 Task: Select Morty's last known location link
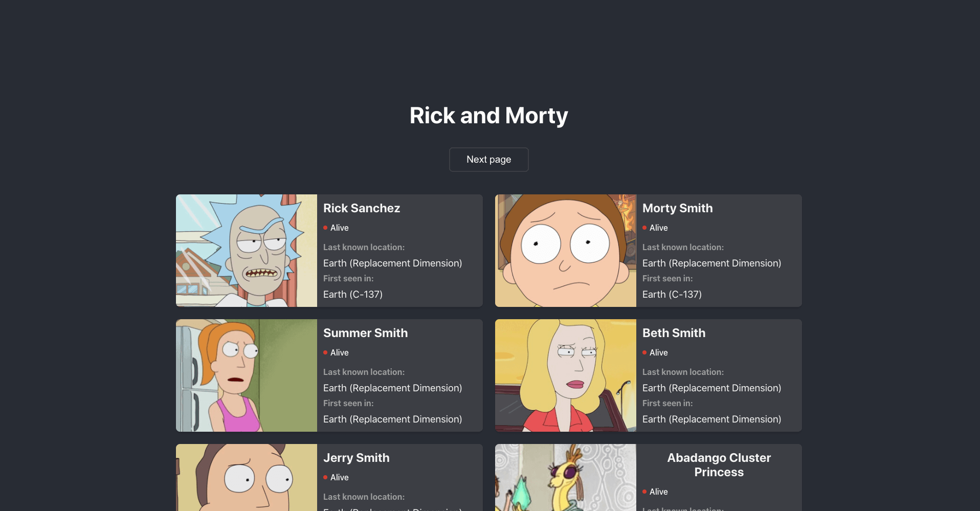coord(711,263)
